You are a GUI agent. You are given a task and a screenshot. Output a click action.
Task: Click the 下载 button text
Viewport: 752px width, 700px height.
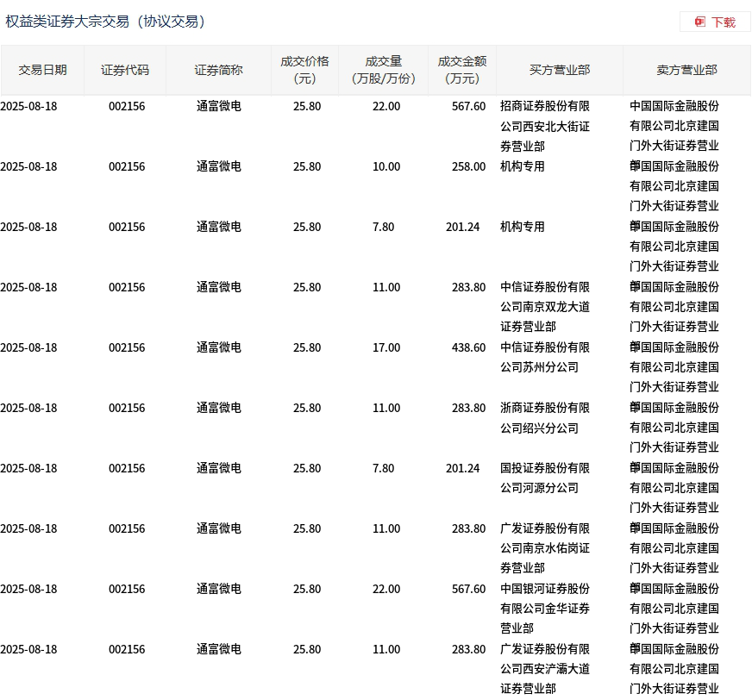pos(723,22)
